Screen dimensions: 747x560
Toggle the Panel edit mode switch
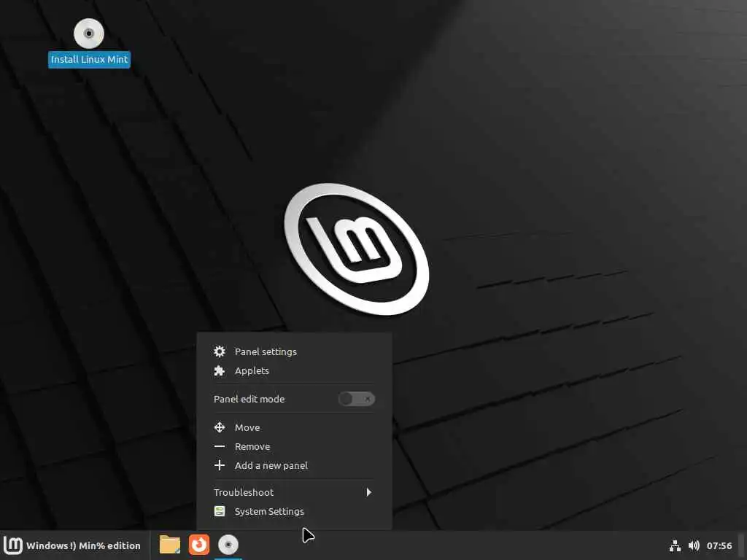click(x=356, y=399)
